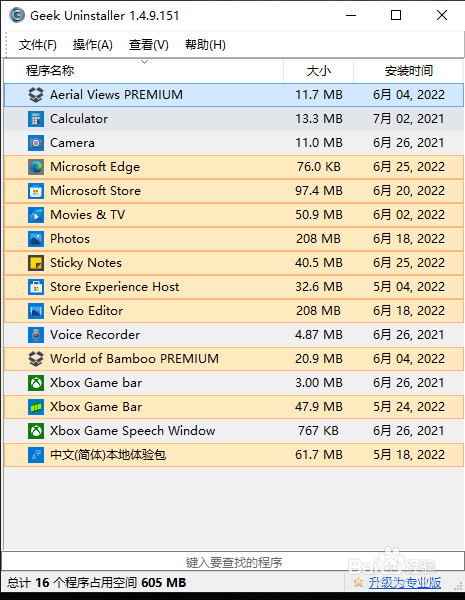Click the Calculator app icon
This screenshot has width=465, height=600.
coord(36,119)
